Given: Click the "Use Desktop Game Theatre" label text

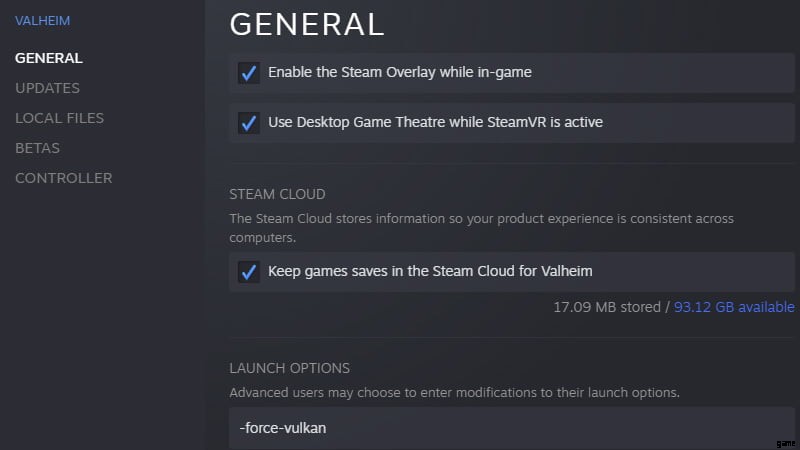Looking at the screenshot, I should pyautogui.click(x=435, y=123).
